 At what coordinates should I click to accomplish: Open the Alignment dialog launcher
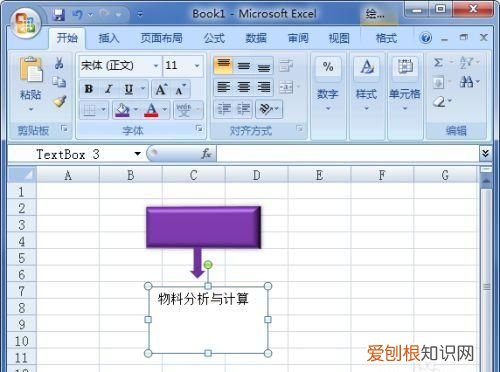pos(299,128)
